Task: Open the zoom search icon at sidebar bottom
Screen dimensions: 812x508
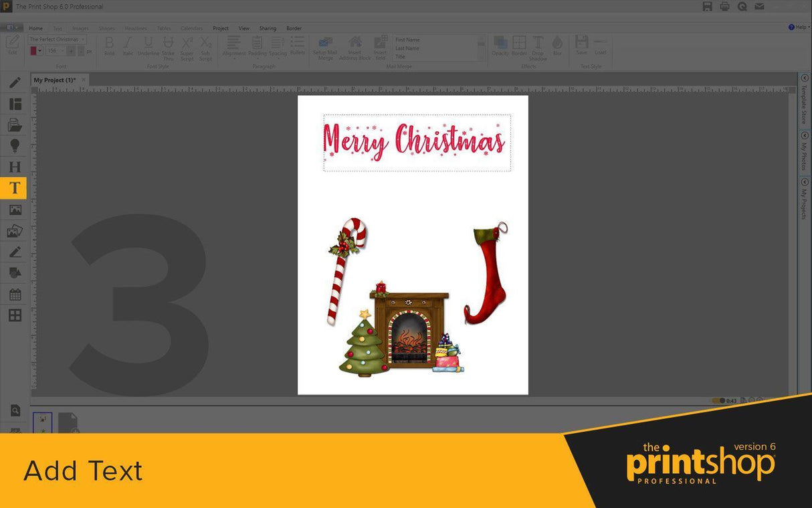Action: pyautogui.click(x=14, y=410)
